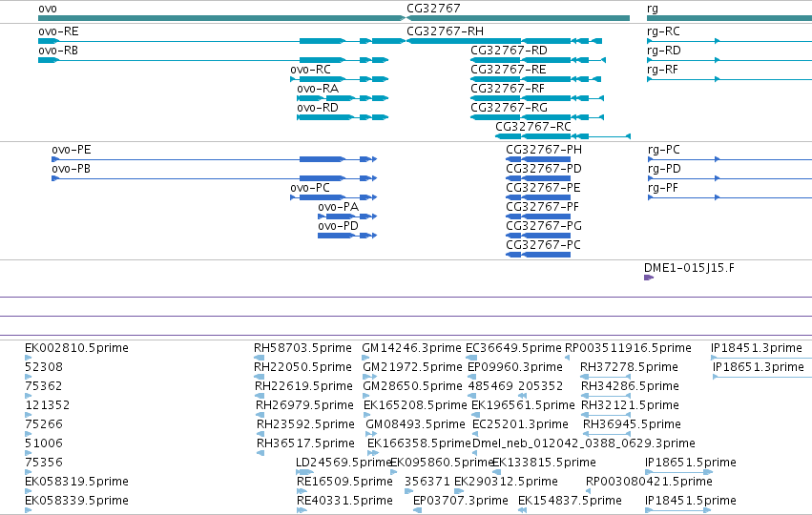Select the 52308 feature label
The image size is (812, 515).
44,367
